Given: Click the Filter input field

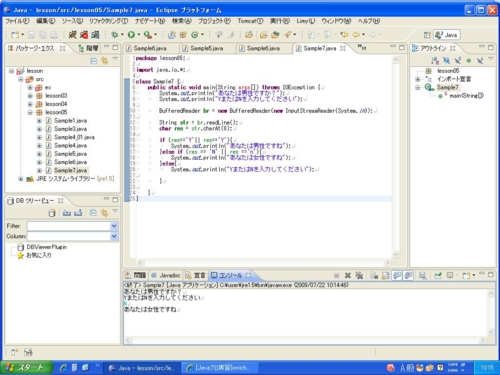Looking at the screenshot, I should 69,226.
